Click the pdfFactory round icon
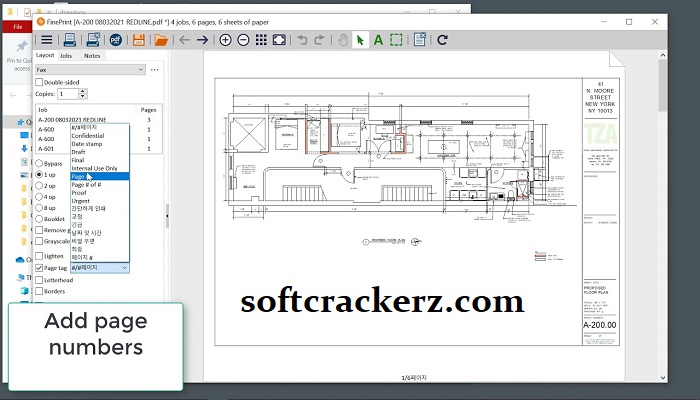700x400 pixels. coord(116,40)
